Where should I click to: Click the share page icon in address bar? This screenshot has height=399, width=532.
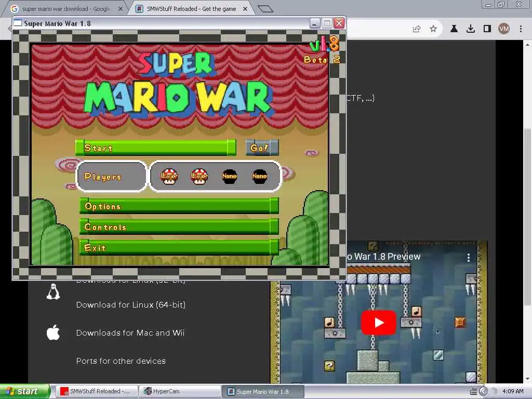(417, 29)
